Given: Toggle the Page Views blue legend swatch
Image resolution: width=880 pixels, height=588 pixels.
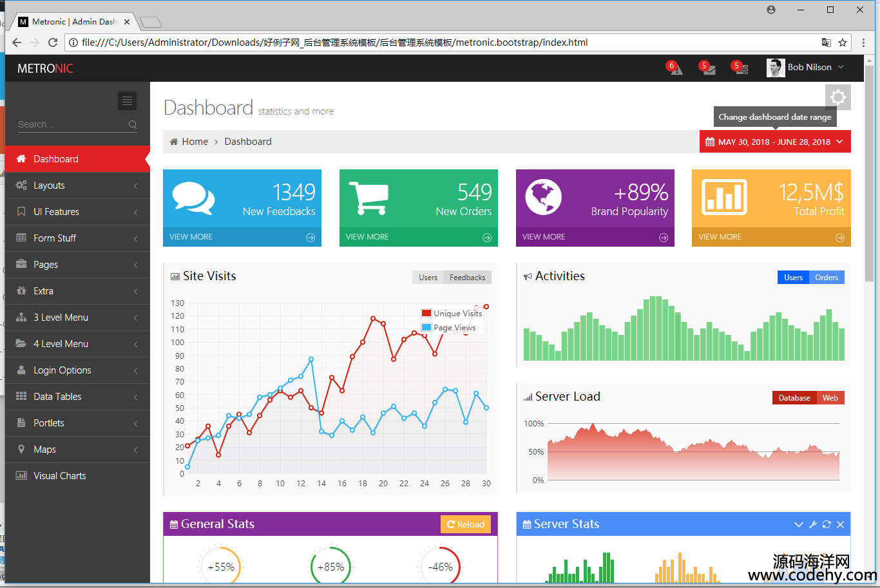Looking at the screenshot, I should [426, 327].
